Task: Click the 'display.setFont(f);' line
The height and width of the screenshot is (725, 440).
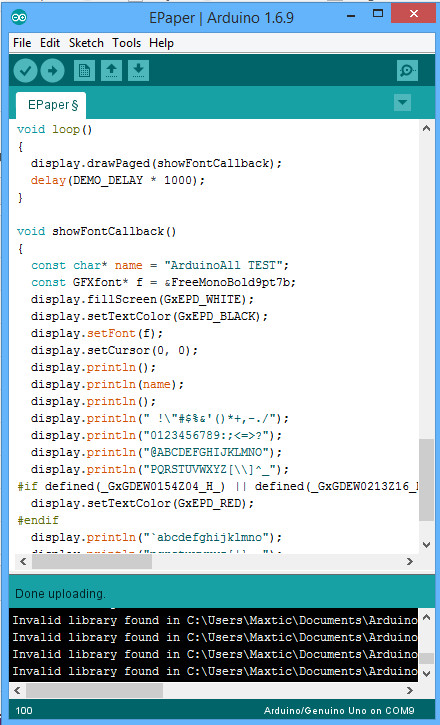Action: click(x=97, y=333)
